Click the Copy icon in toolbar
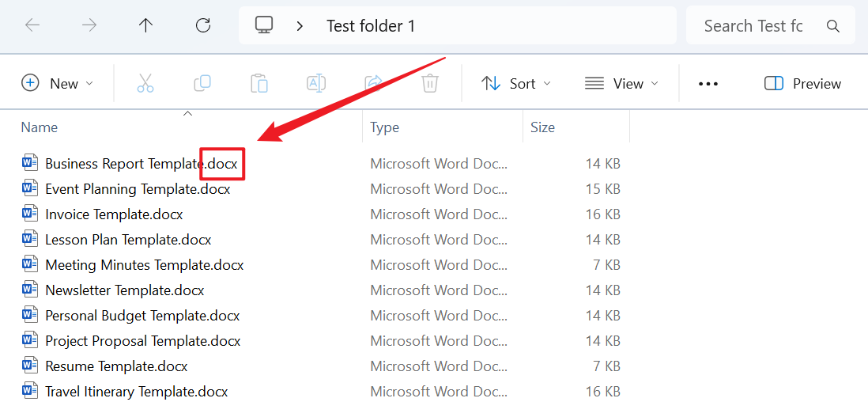This screenshot has width=868, height=417. point(202,83)
